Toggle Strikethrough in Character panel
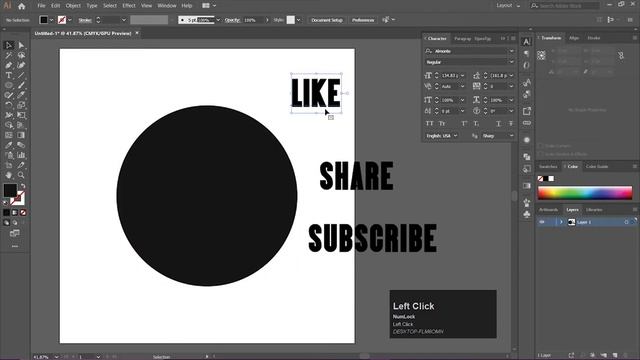 click(x=511, y=123)
